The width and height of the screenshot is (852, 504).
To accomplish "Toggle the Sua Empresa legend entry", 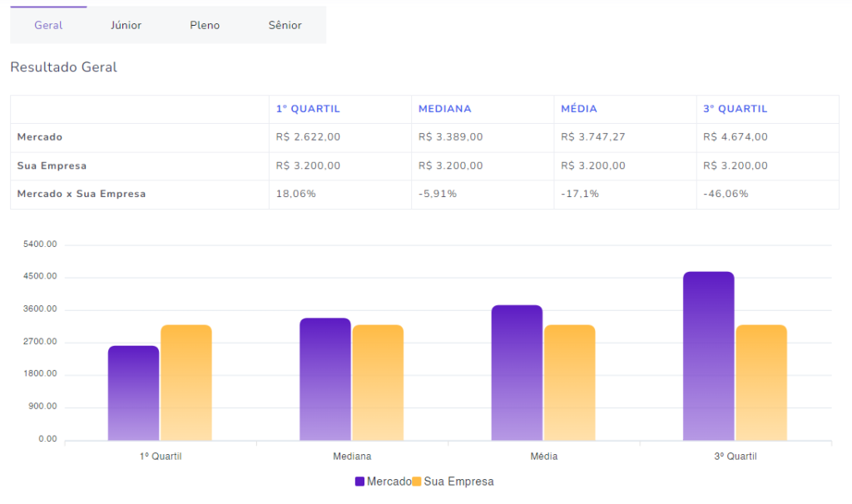I will 453,482.
